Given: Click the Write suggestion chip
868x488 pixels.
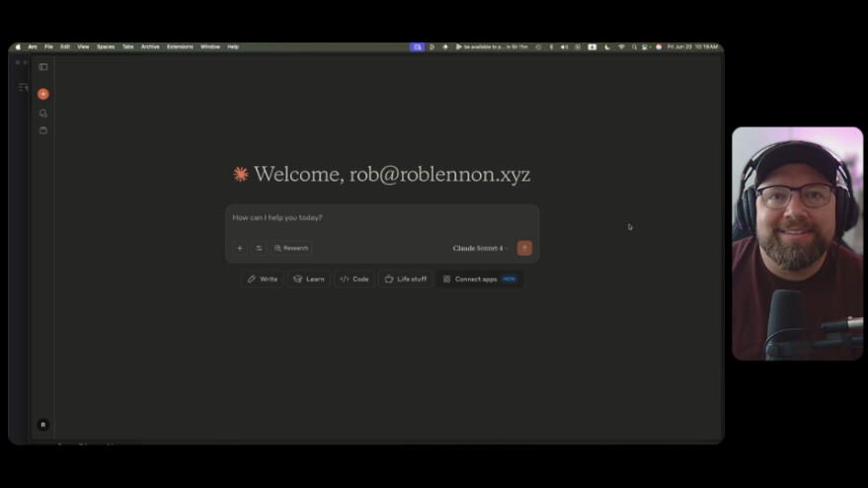Looking at the screenshot, I should pos(263,280).
